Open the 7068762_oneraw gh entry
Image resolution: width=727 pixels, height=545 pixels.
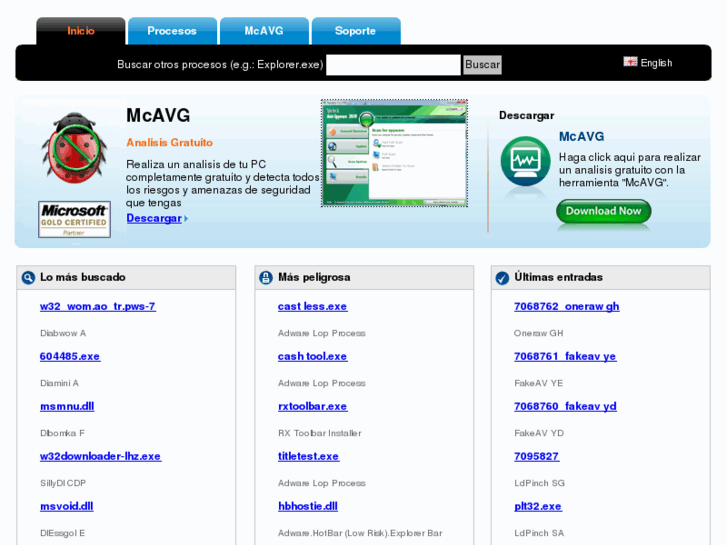tap(567, 307)
